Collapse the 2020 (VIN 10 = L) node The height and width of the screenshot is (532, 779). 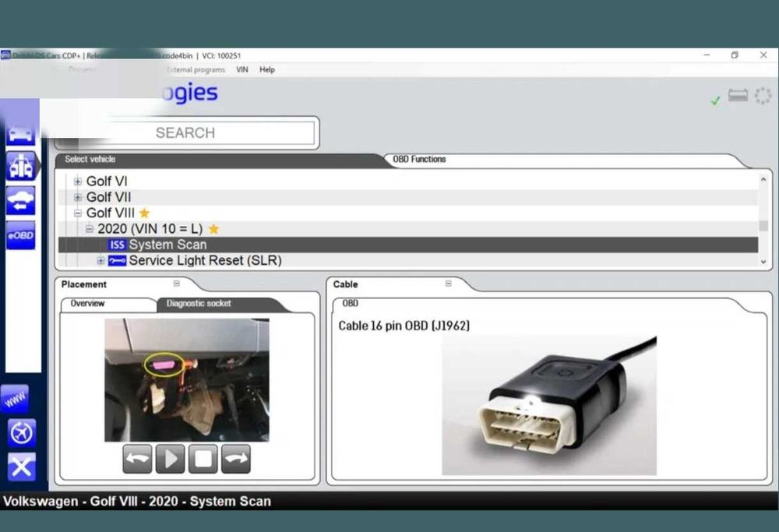[x=89, y=229]
